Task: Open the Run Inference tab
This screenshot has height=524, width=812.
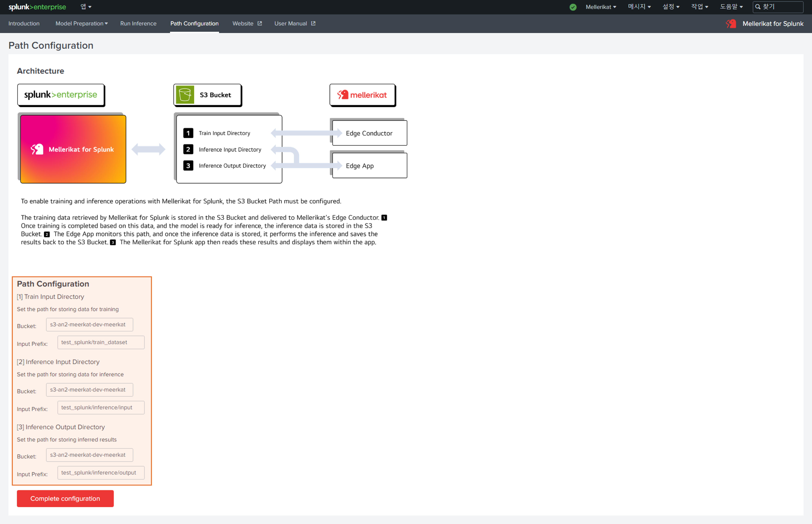Action: 138,23
